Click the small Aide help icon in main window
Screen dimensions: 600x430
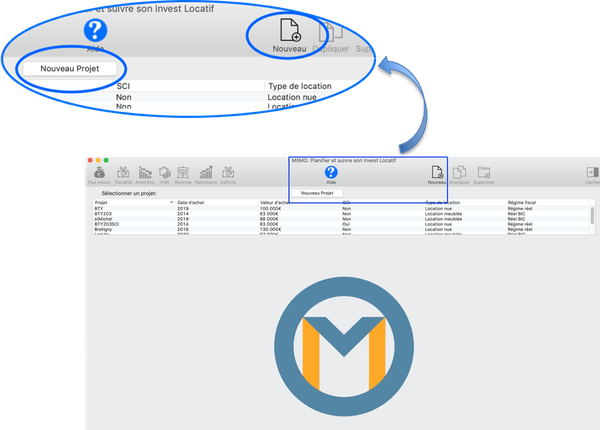click(331, 173)
